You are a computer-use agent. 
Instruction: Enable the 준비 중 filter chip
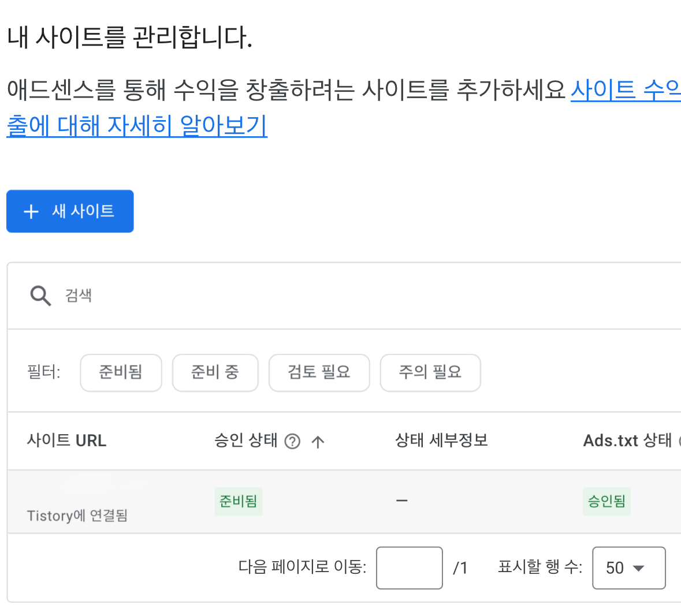215,373
